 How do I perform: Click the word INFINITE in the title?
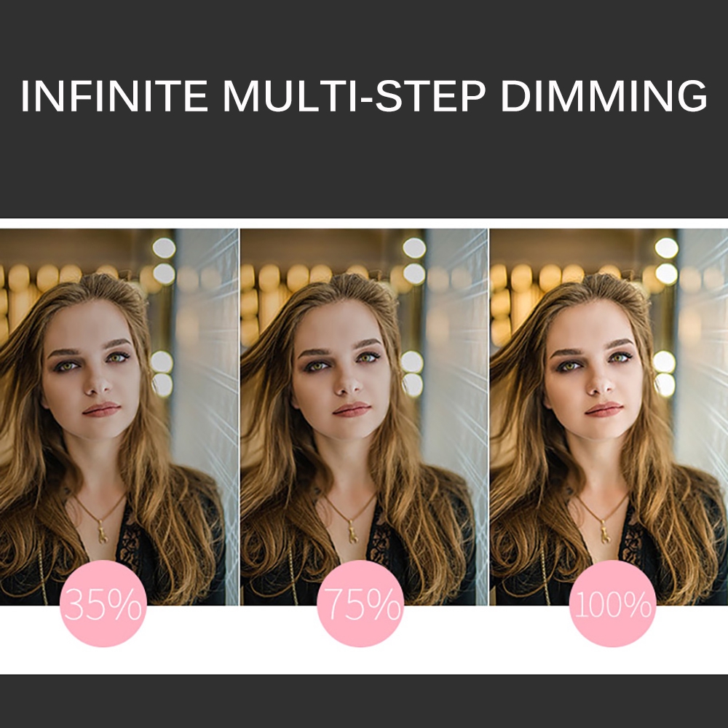[114, 95]
